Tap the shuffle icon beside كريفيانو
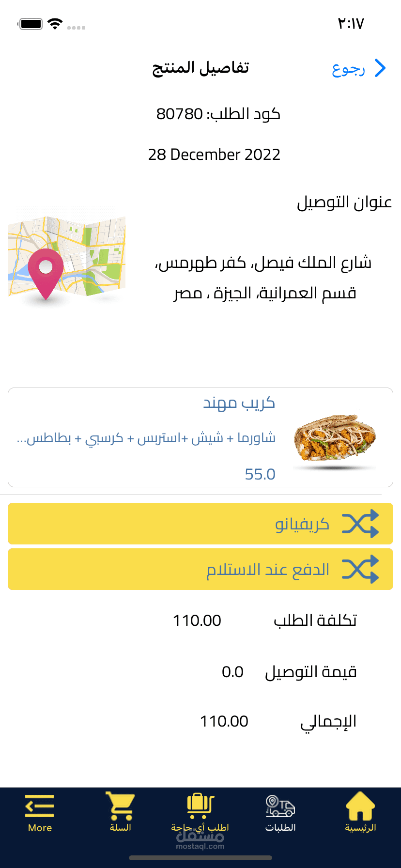Image resolution: width=401 pixels, height=868 pixels. pos(360,524)
